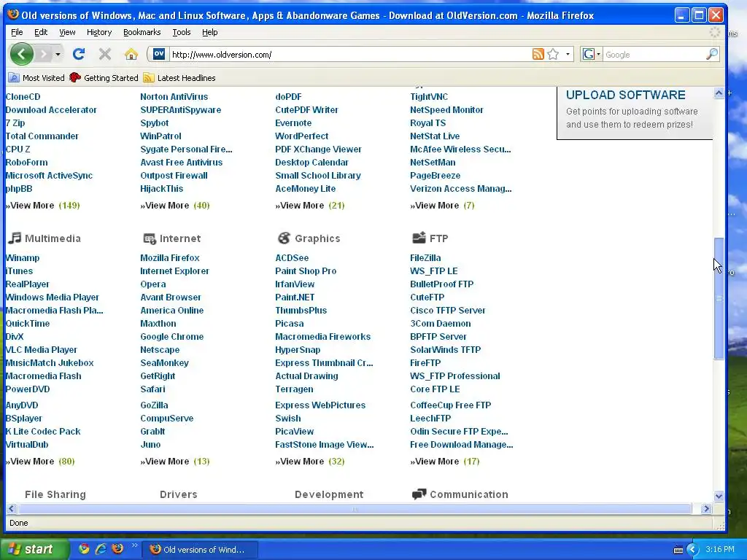Open the Bookmarks menu
The width and height of the screenshot is (747, 560).
point(142,32)
